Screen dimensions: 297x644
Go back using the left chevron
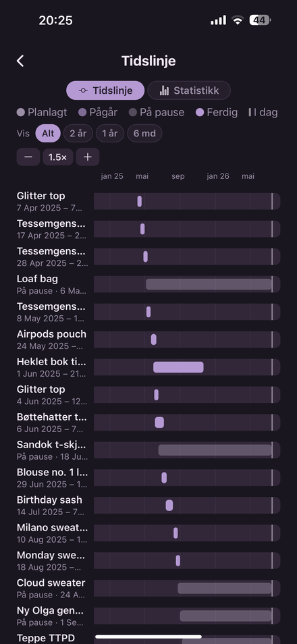coord(20,61)
